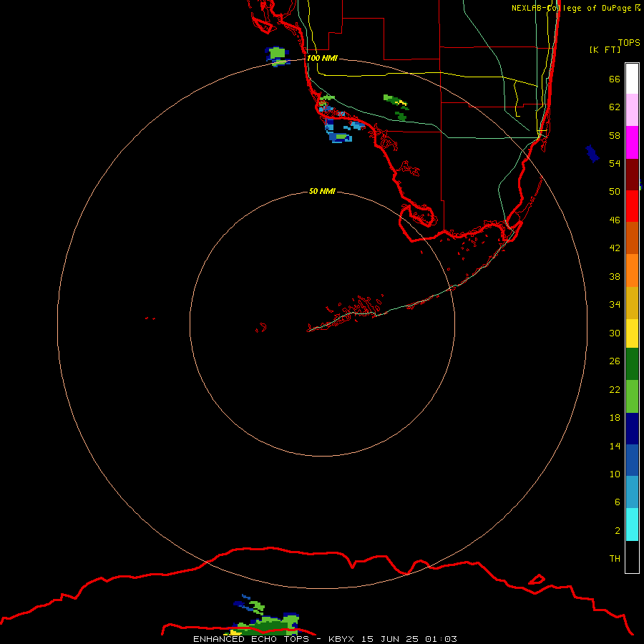Select the gold legend swatch

[632, 303]
